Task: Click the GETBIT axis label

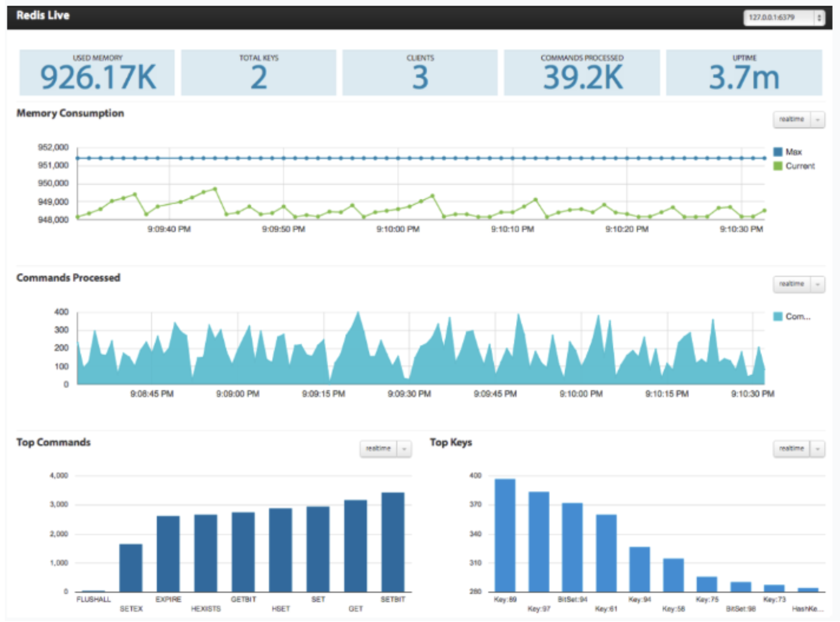Action: [244, 600]
